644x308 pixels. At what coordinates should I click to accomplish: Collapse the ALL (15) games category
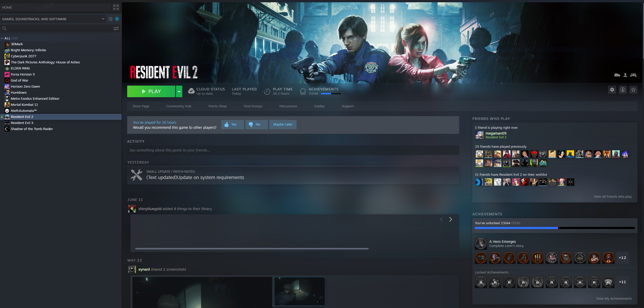[x=2, y=38]
